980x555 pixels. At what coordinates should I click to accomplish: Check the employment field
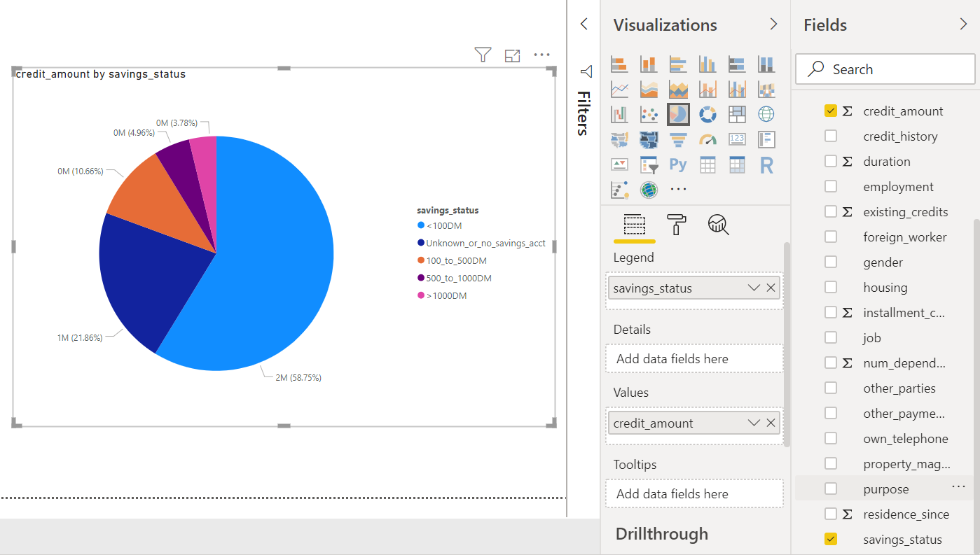click(x=831, y=186)
